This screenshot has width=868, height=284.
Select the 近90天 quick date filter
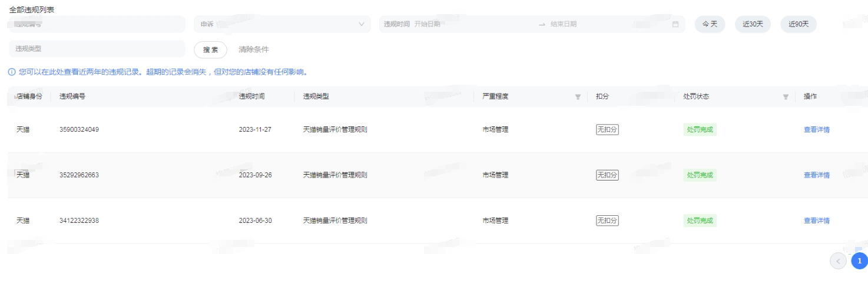799,24
